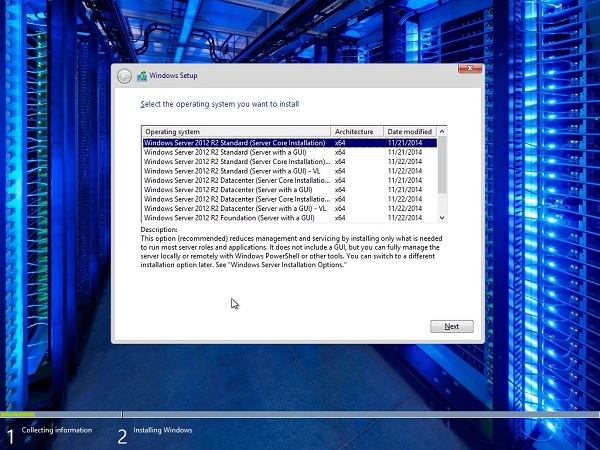Click the Next button
This screenshot has width=600, height=450.
(452, 326)
